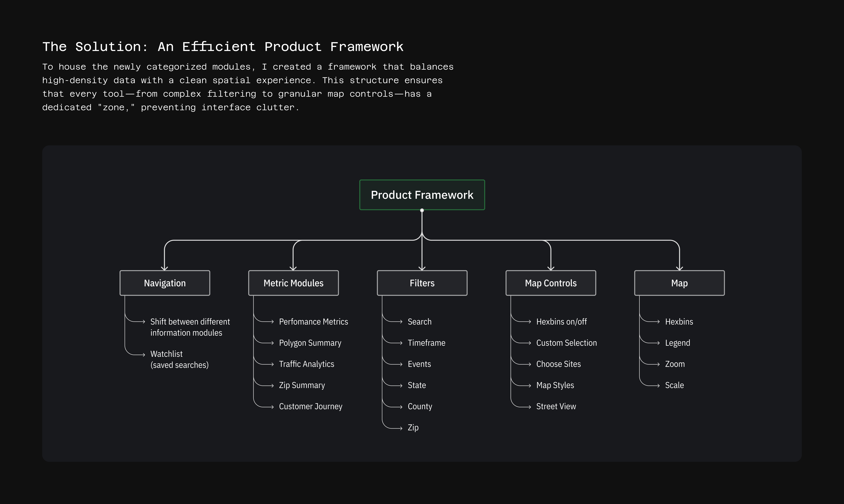844x504 pixels.
Task: Click the Filters branch node
Action: click(422, 283)
